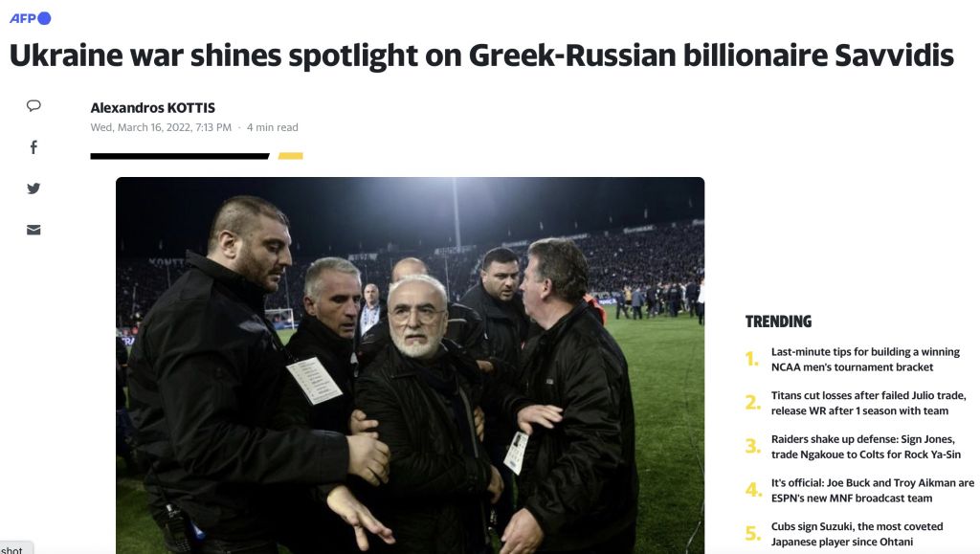Screen dimensions: 980x554
Task: Open the Raiders defense trade article
Action: click(865, 446)
